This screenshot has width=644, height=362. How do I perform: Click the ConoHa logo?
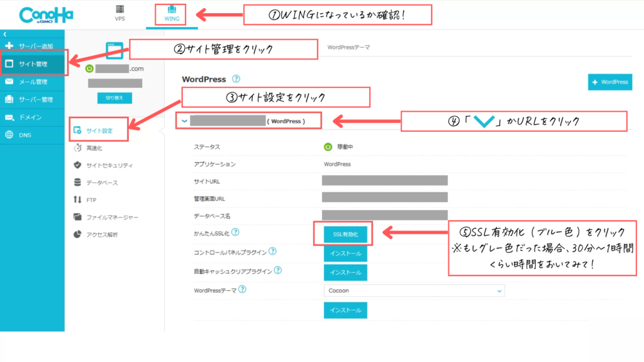click(x=46, y=15)
